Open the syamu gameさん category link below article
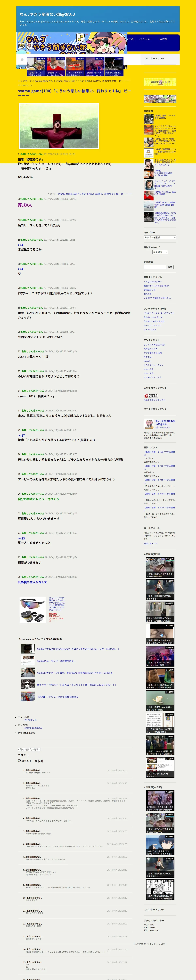 tap(33, 728)
